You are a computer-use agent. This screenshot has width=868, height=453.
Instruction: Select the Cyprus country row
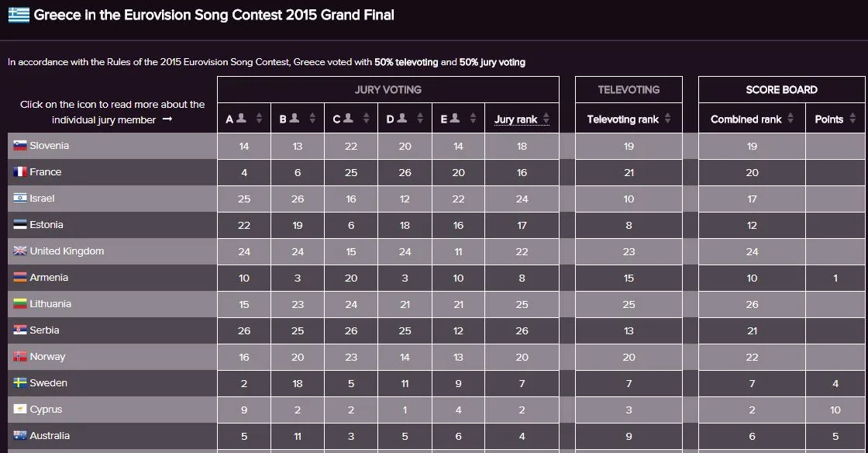pos(436,410)
